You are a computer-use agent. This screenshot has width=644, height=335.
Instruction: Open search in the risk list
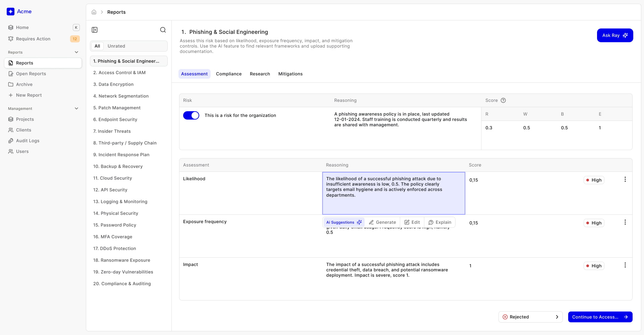pos(163,30)
